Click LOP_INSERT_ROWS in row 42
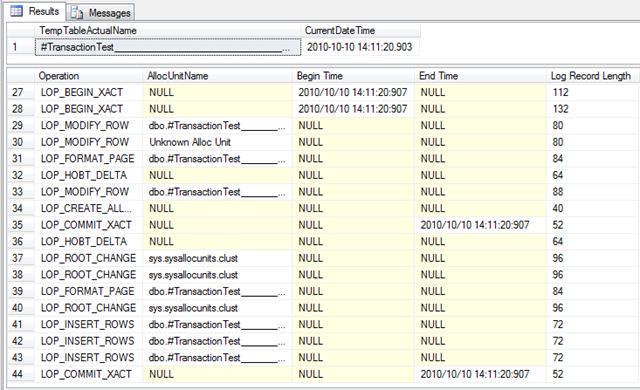Screen dimensions: 640x390 pos(89,341)
